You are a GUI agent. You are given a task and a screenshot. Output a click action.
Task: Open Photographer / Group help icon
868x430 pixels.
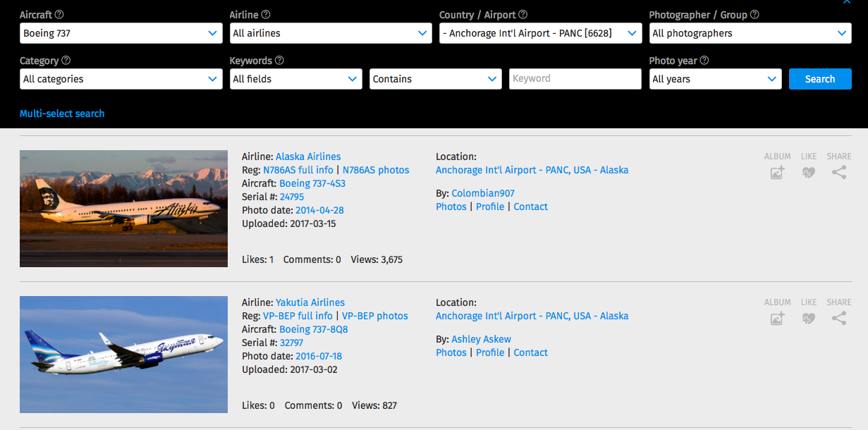click(x=754, y=15)
